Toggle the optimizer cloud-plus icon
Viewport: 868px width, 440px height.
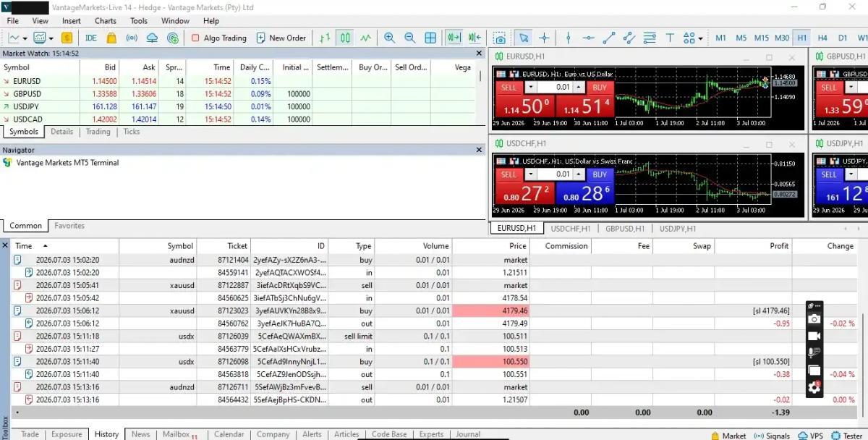click(x=173, y=38)
